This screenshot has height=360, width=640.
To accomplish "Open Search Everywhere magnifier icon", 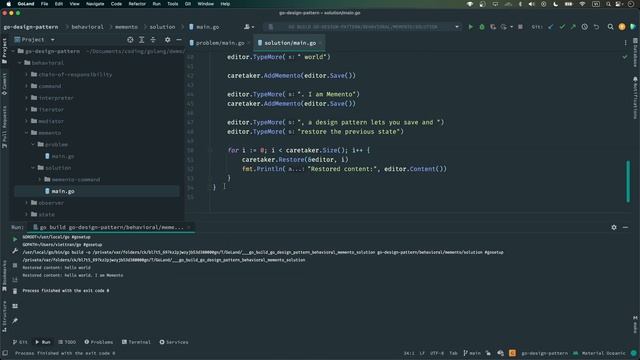I will click(x=610, y=27).
